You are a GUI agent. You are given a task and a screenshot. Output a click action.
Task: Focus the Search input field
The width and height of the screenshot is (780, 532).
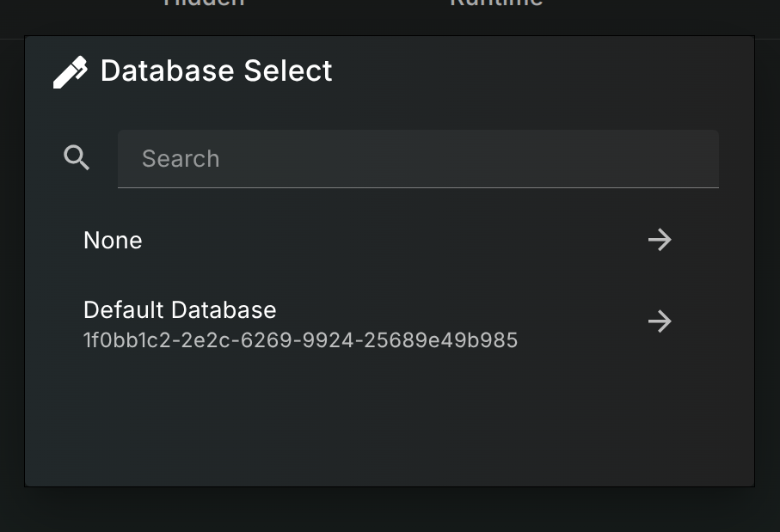click(x=418, y=158)
